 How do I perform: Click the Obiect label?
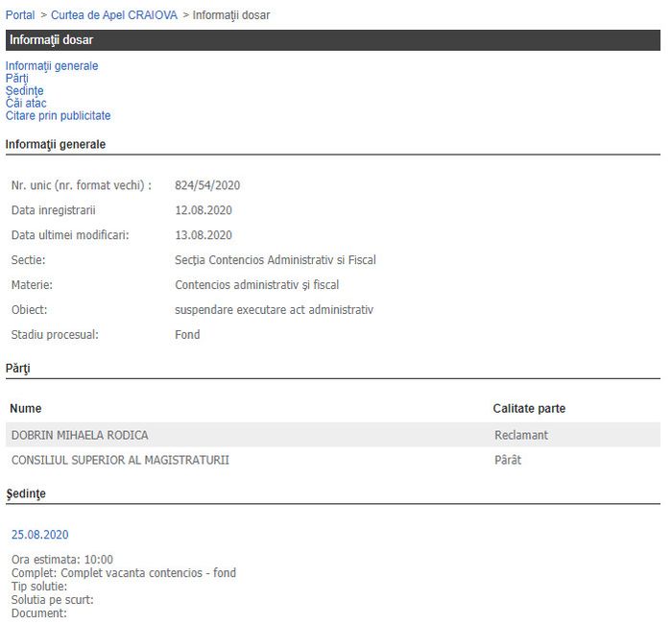tap(29, 309)
